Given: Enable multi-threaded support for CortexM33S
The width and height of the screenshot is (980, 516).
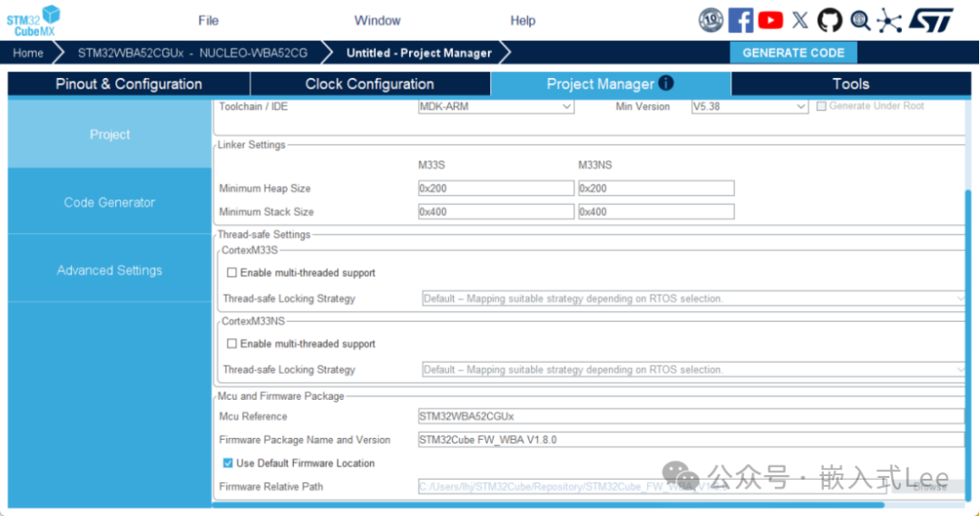Looking at the screenshot, I should click(x=232, y=272).
